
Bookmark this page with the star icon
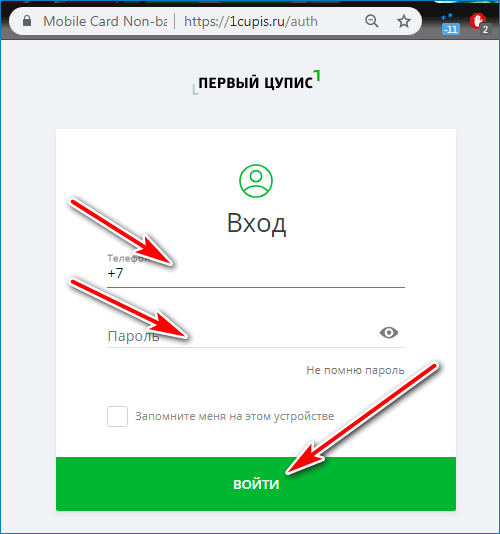click(x=404, y=21)
